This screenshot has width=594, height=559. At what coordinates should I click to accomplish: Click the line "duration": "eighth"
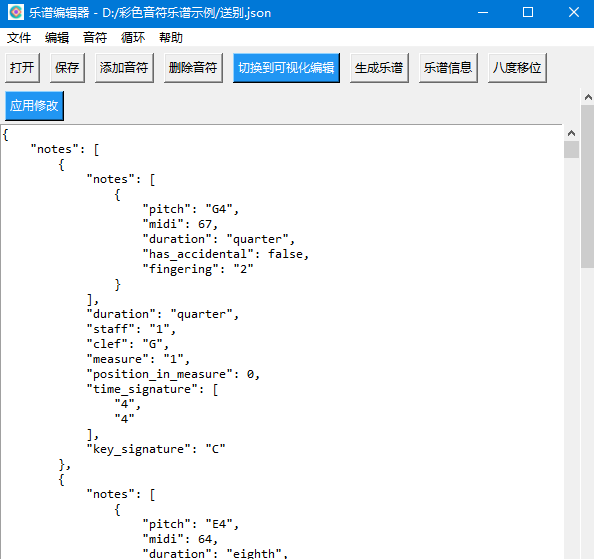[215, 554]
